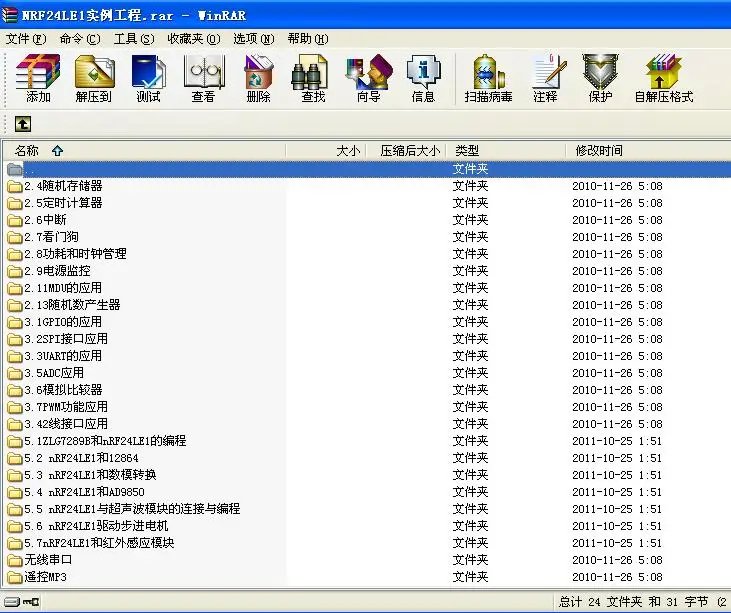Click the disk icon in status bar

point(12,602)
